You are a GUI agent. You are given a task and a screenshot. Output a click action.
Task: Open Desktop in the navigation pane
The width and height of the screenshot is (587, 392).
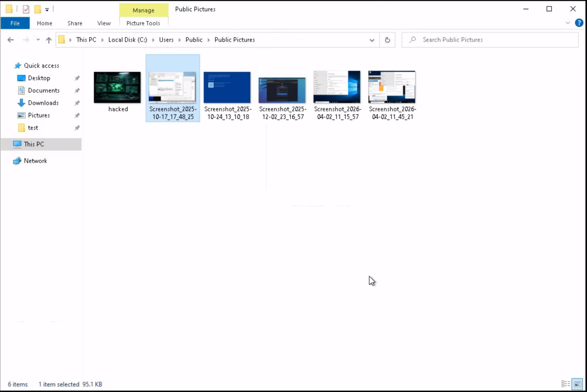(x=39, y=78)
